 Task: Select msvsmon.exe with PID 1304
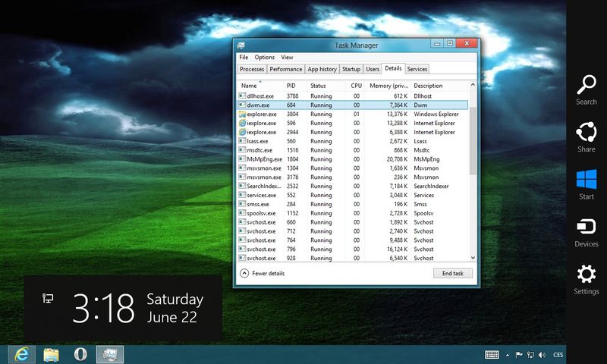352,168
